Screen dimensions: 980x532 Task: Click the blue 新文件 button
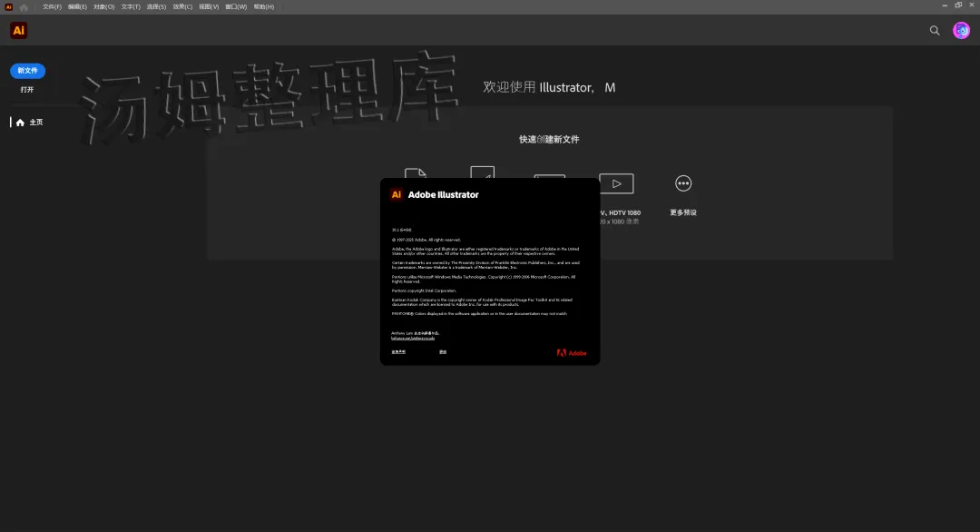27,71
